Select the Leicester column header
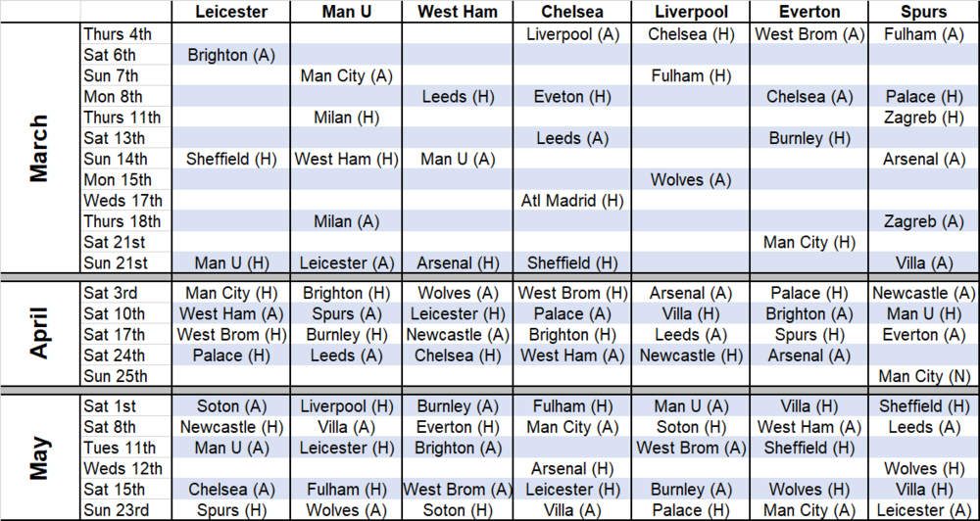Screen dimensions: 980x521 (x=231, y=11)
